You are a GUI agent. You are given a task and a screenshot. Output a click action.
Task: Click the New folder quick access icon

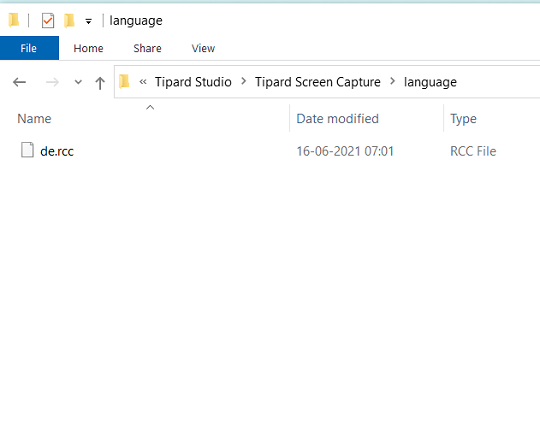tap(69, 21)
